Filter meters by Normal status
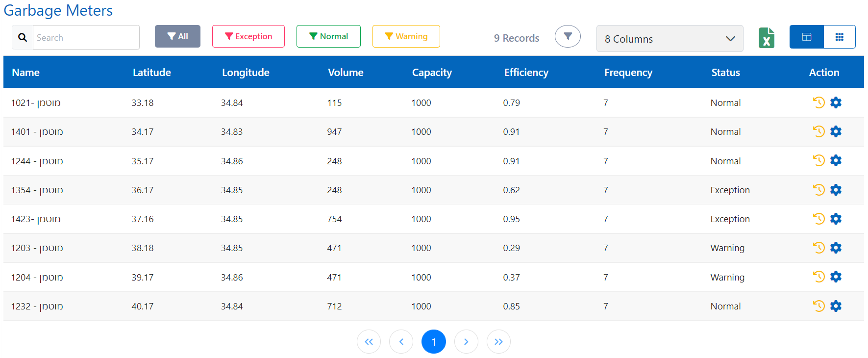This screenshot has height=358, width=868. (x=328, y=36)
